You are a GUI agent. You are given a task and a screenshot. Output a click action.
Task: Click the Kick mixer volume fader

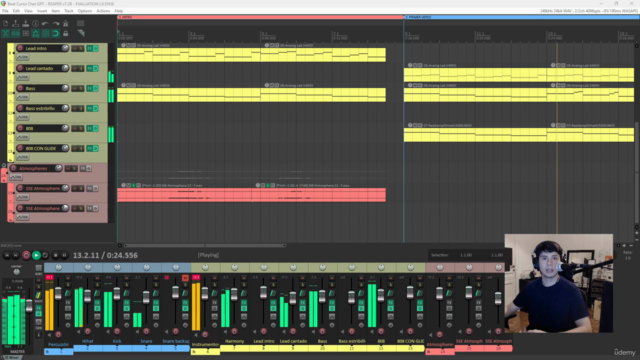point(117,293)
